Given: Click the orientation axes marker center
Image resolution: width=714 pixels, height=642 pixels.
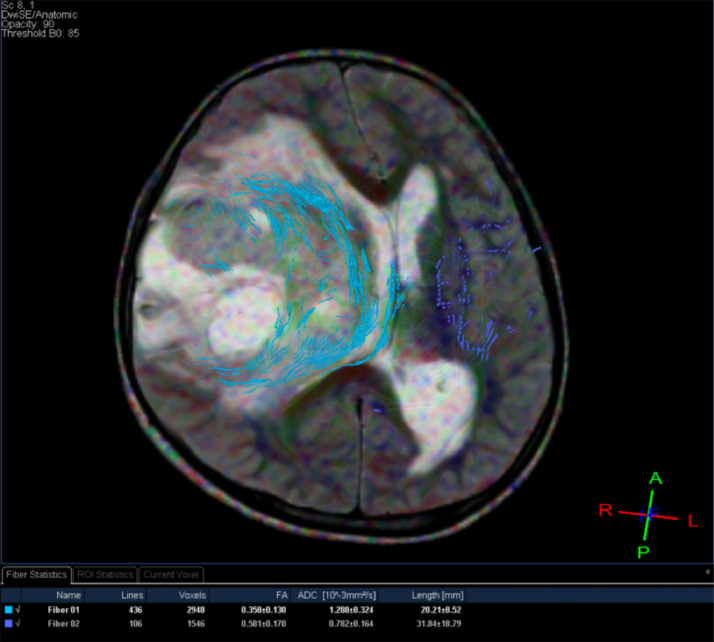Looking at the screenshot, I should point(648,514).
